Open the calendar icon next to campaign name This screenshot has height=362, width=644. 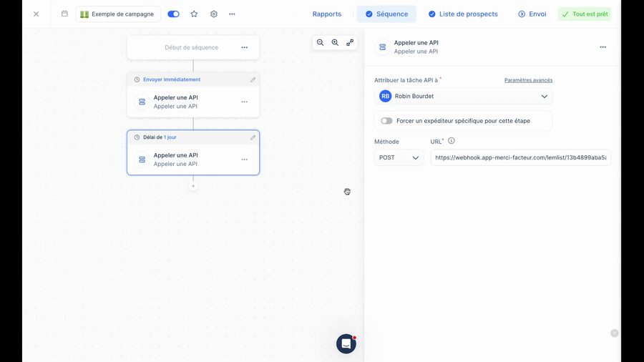point(64,14)
